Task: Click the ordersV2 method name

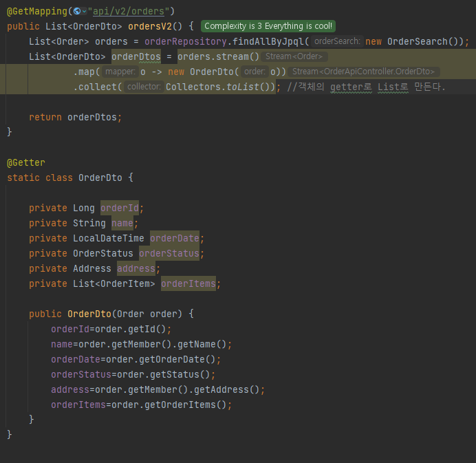Action: pos(150,26)
